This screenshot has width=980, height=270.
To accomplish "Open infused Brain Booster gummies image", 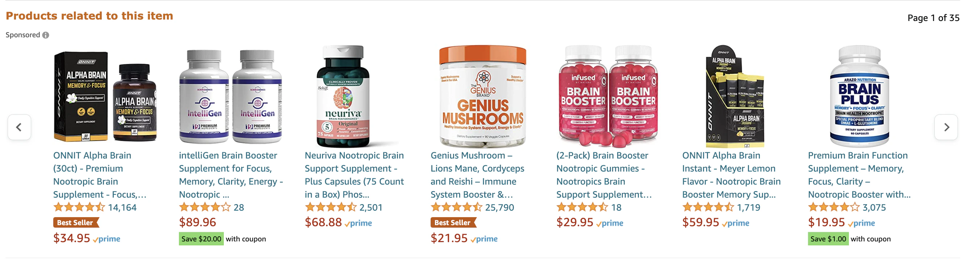I will point(608,97).
